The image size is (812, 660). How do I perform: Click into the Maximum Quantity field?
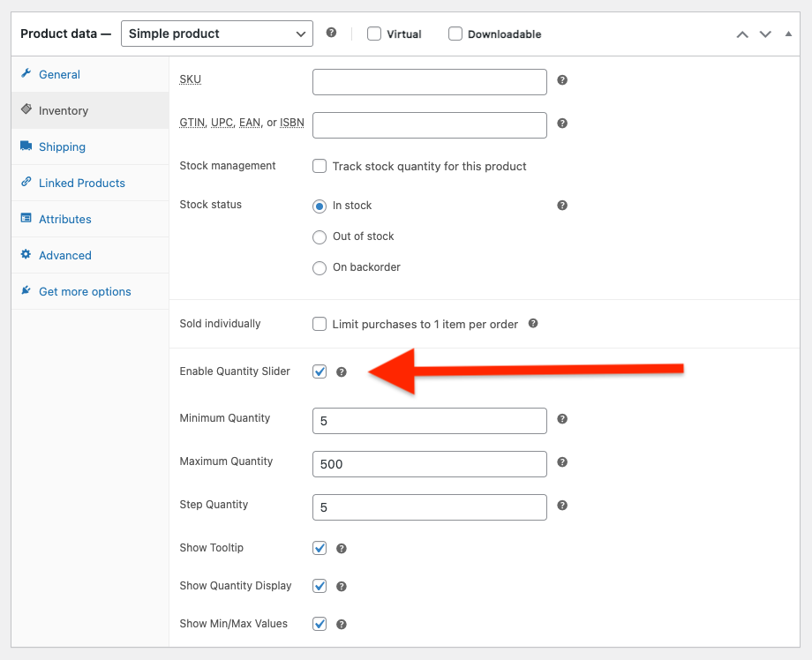(x=429, y=464)
